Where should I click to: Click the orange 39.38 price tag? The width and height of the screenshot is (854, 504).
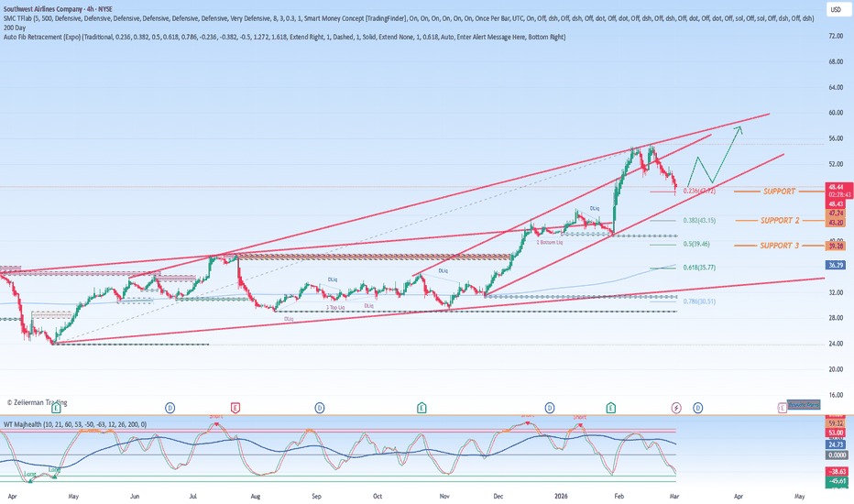click(836, 247)
